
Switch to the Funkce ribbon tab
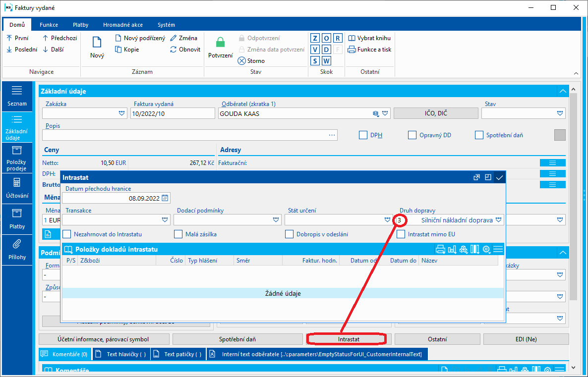[49, 25]
